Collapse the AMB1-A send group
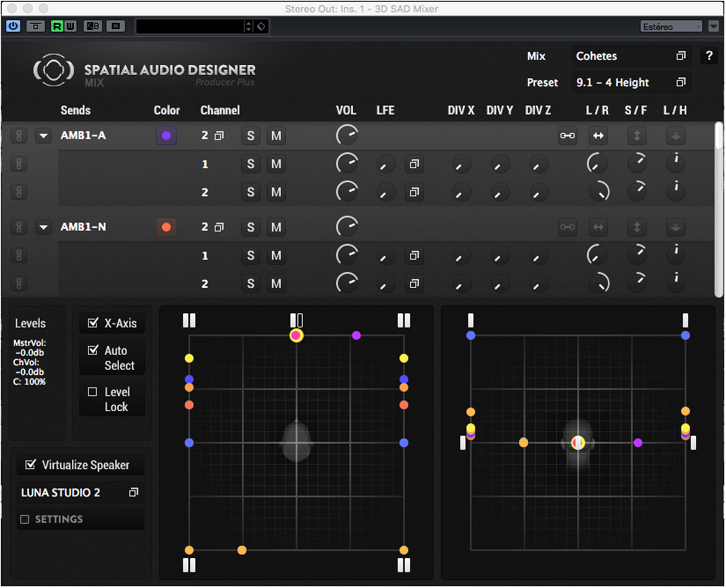The image size is (726, 588). tap(43, 136)
